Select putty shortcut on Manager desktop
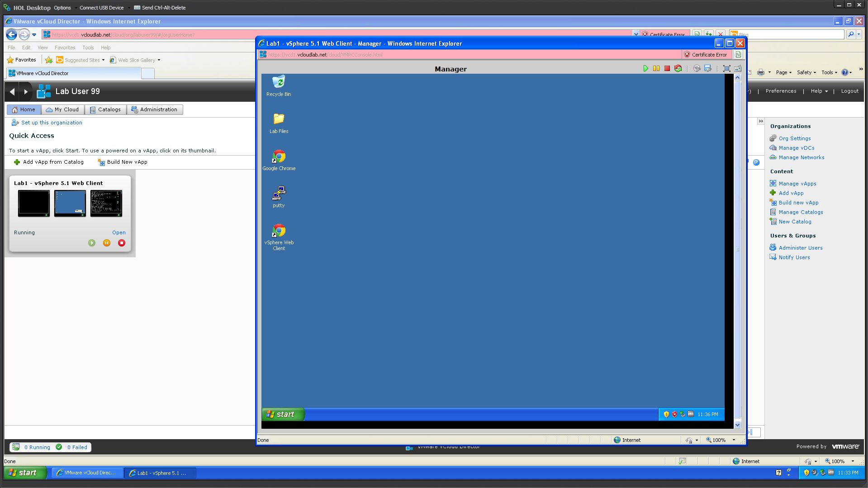 tap(279, 197)
